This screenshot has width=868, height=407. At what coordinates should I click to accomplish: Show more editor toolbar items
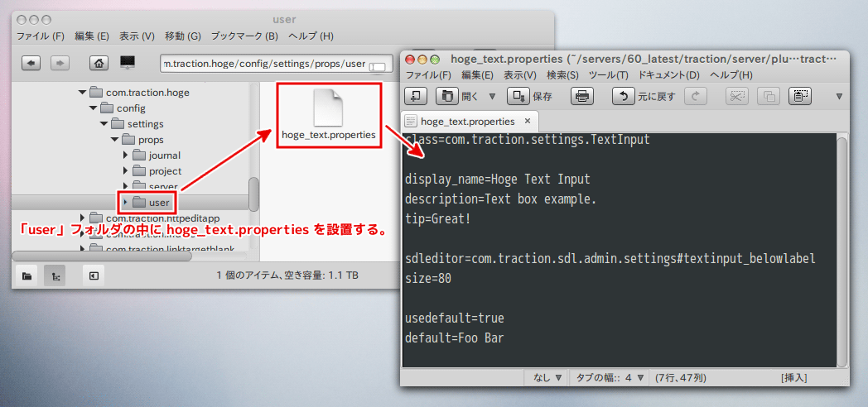coord(839,97)
